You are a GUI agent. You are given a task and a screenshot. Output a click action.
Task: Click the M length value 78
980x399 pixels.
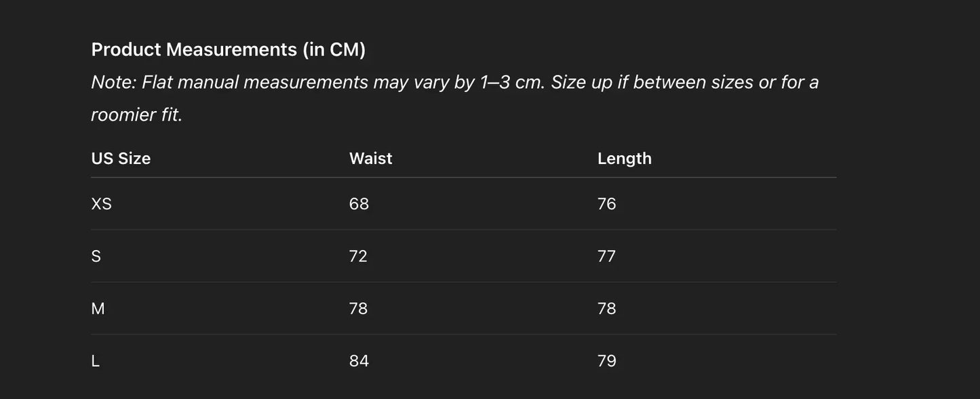coord(606,309)
